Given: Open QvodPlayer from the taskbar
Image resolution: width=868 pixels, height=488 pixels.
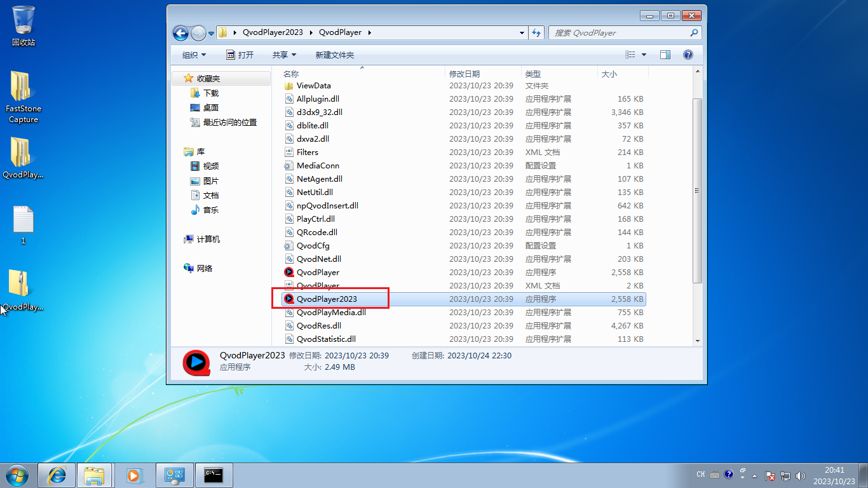Looking at the screenshot, I should point(135,475).
